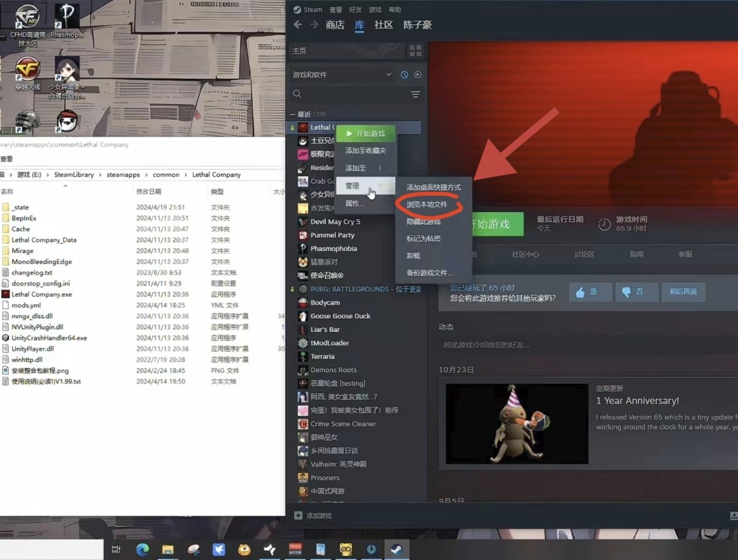The width and height of the screenshot is (738, 560).
Task: Toggle the sort by recent clock icon
Action: (x=404, y=75)
